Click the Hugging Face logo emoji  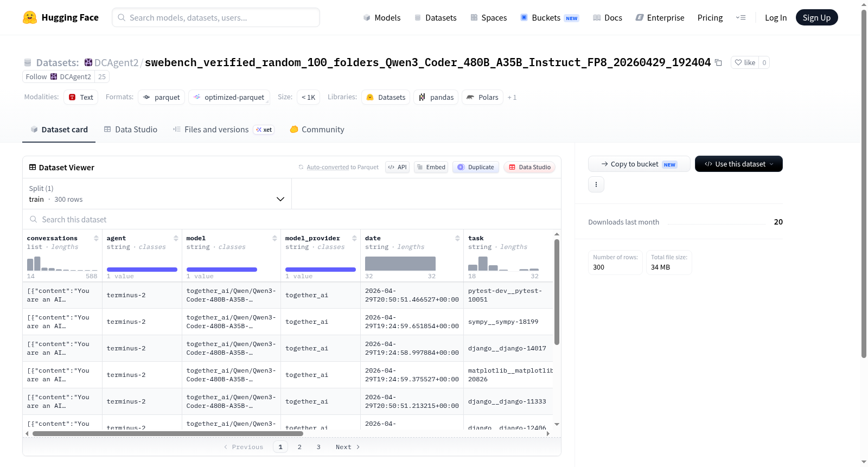click(x=30, y=17)
